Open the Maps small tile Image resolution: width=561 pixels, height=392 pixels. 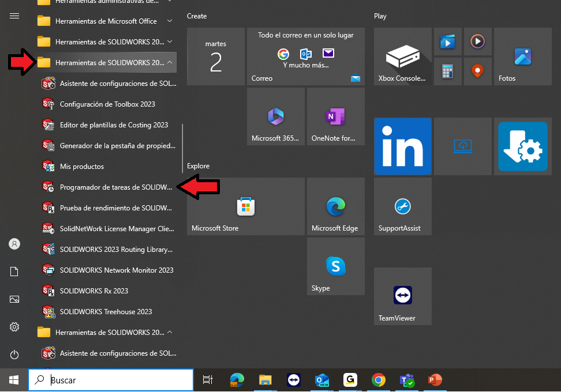coord(478,71)
